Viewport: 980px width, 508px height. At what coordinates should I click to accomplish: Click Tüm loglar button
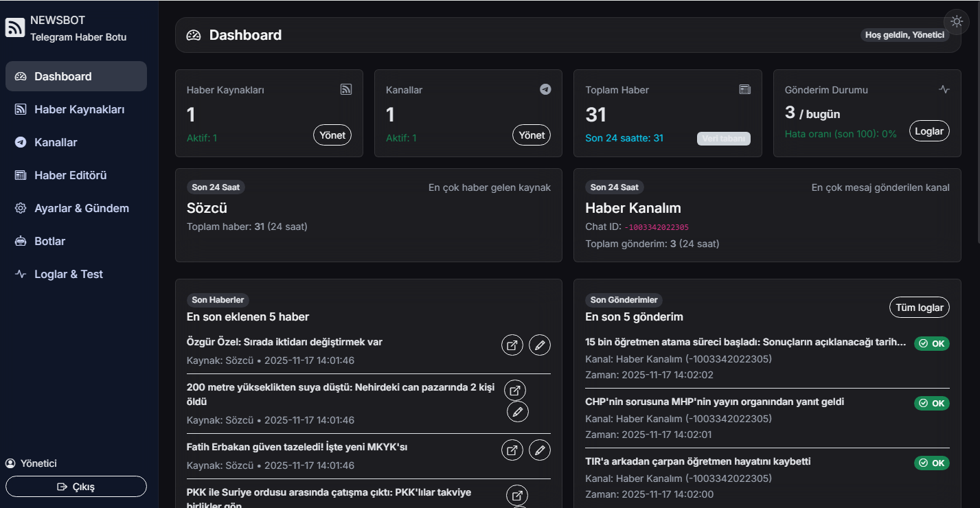(x=919, y=308)
